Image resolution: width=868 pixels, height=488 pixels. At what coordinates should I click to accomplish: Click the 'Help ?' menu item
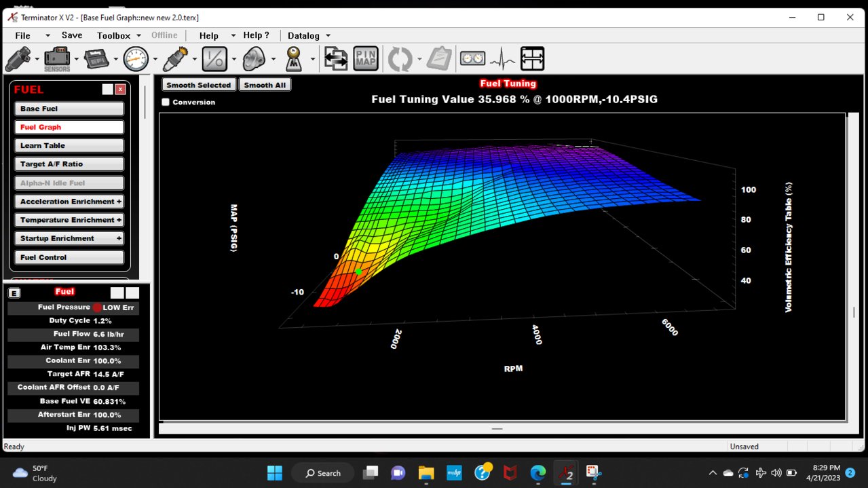pos(257,35)
